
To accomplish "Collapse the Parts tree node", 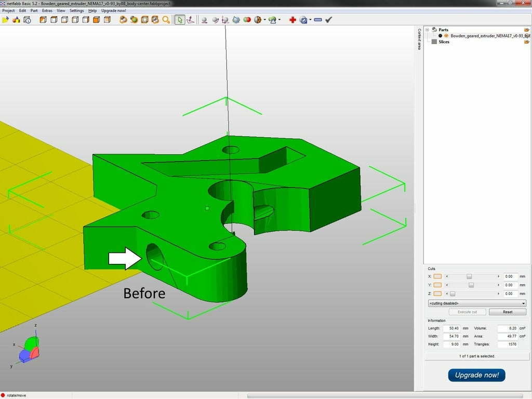I will click(427, 30).
